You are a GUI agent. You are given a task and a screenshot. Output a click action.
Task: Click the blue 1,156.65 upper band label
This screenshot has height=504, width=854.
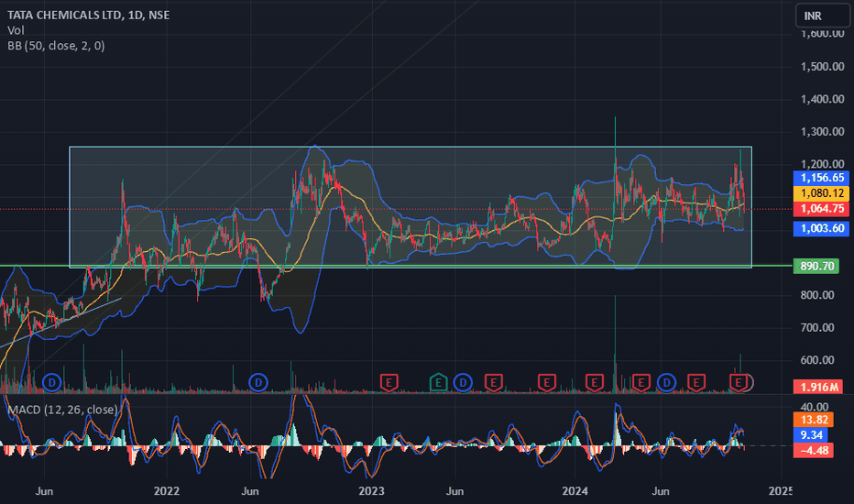click(x=822, y=178)
